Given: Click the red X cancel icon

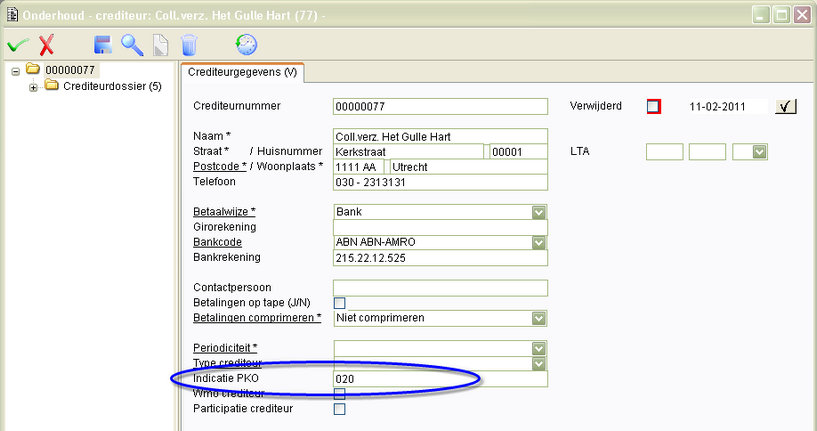Looking at the screenshot, I should [46, 45].
